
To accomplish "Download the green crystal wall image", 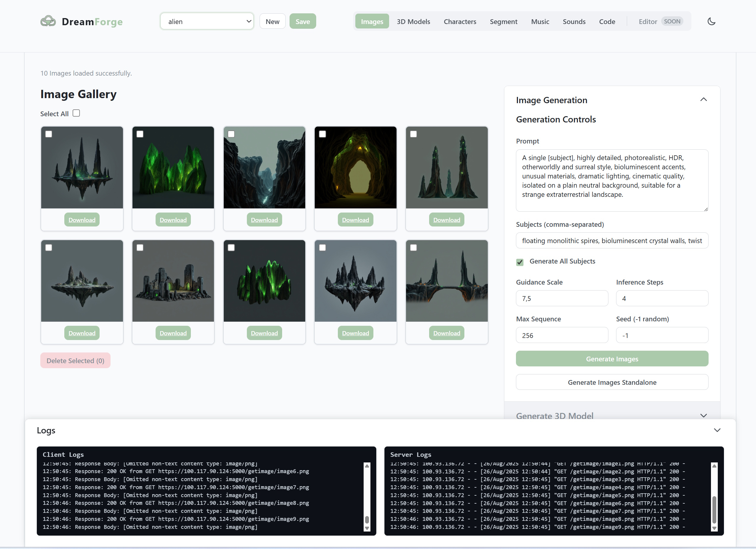I will click(173, 220).
